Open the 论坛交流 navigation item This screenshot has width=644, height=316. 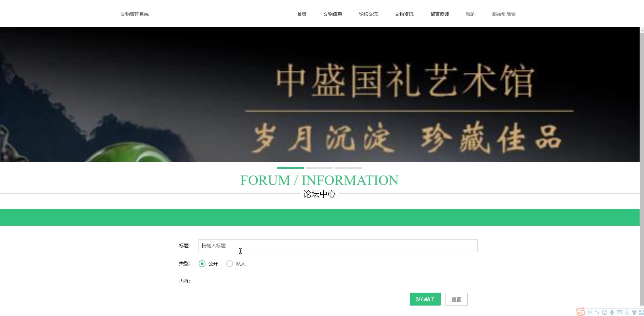368,14
